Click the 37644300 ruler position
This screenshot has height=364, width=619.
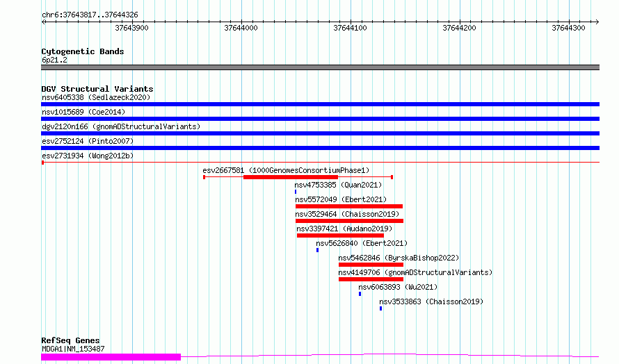click(x=568, y=28)
